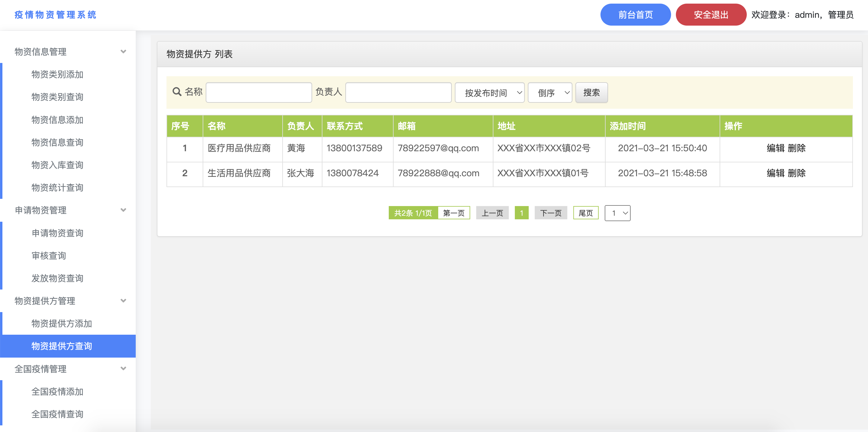Go to 第一页 in pagination
The width and height of the screenshot is (868, 432).
pyautogui.click(x=454, y=213)
